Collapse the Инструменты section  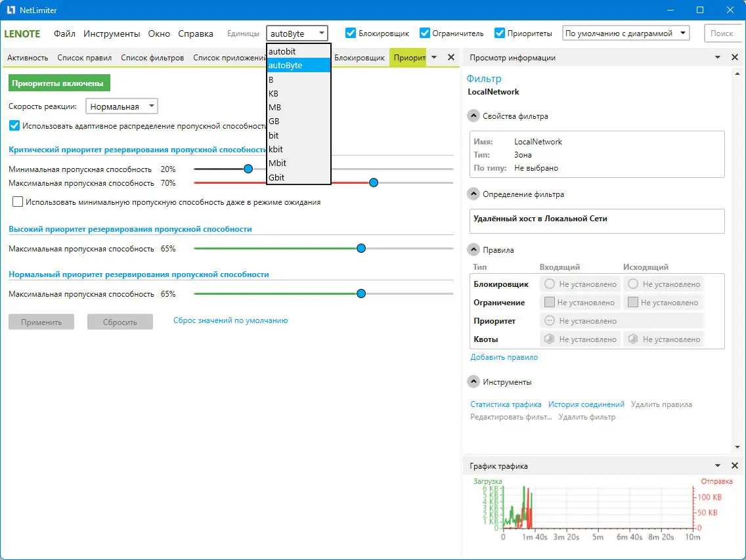[473, 381]
